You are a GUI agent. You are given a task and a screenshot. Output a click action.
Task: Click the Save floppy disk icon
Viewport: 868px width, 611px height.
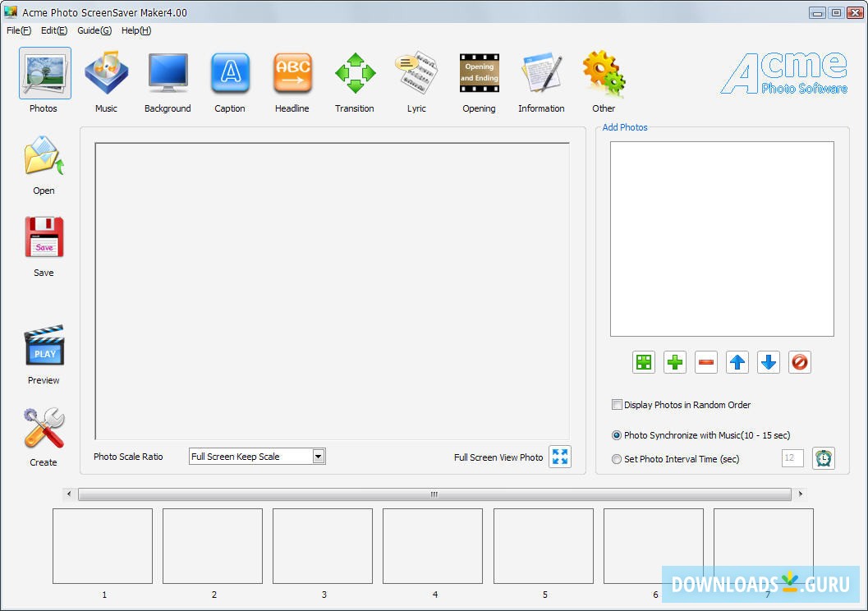click(x=44, y=237)
